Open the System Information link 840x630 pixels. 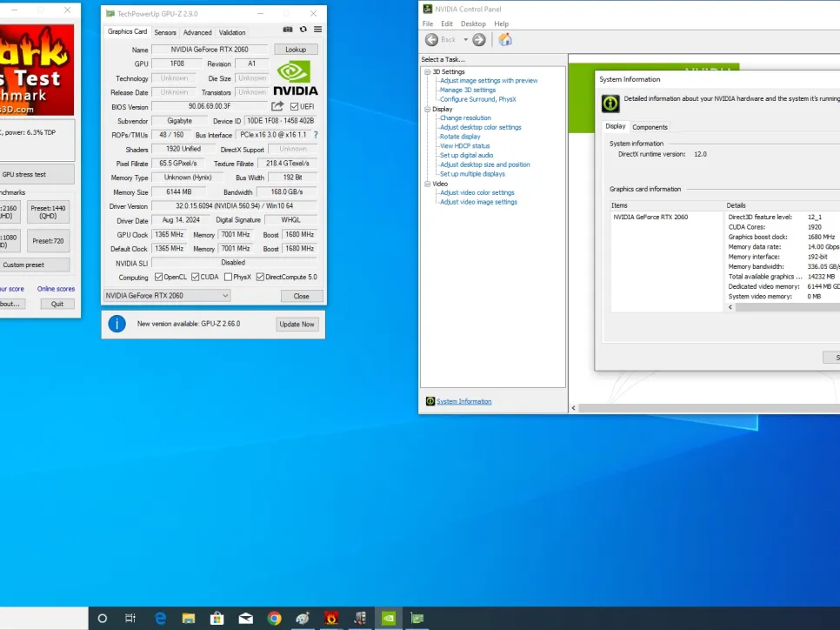click(464, 401)
